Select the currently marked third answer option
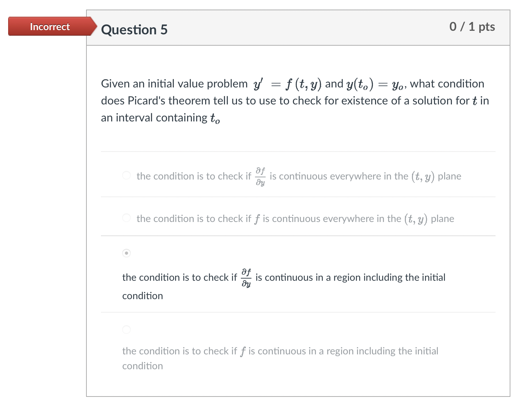This screenshot has width=532, height=405. [126, 253]
